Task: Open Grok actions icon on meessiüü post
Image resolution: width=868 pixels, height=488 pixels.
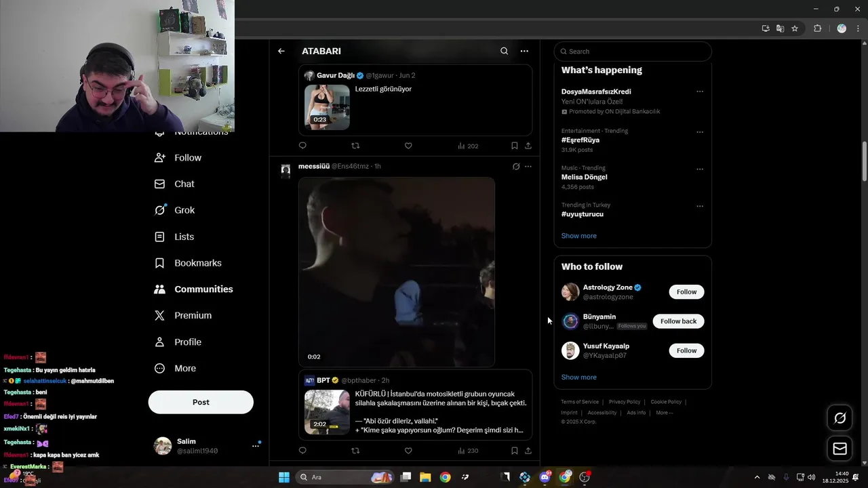Action: click(x=516, y=166)
